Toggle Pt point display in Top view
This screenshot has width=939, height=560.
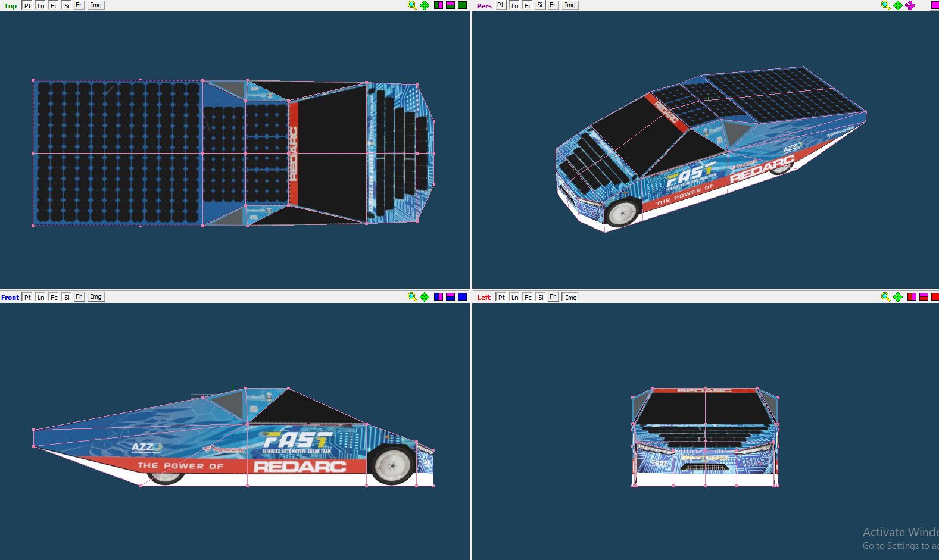(x=27, y=5)
